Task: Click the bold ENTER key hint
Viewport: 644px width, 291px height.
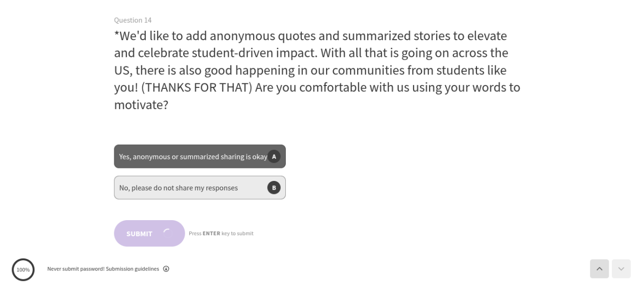Action: click(211, 233)
